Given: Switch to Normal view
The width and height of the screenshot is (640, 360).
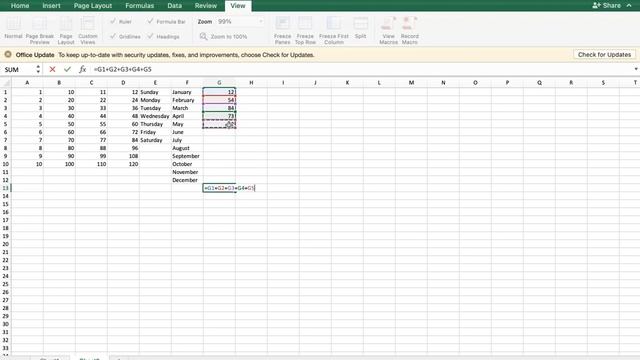Looking at the screenshot, I should coord(13,29).
